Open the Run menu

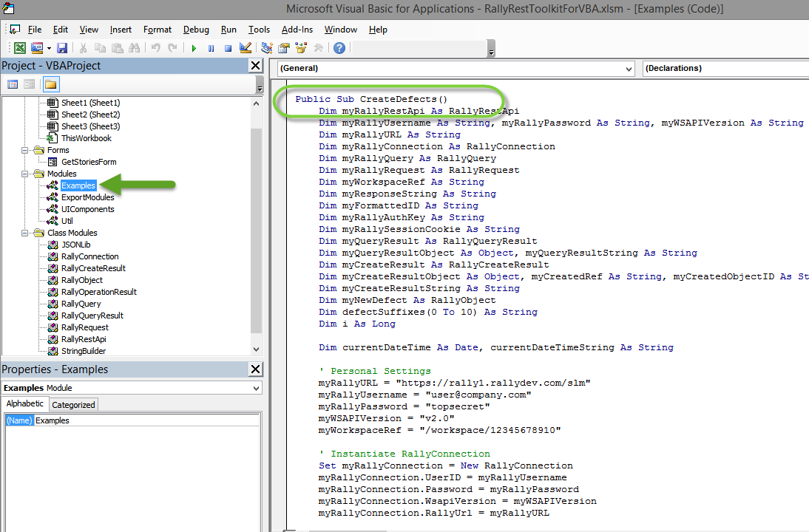tap(229, 30)
